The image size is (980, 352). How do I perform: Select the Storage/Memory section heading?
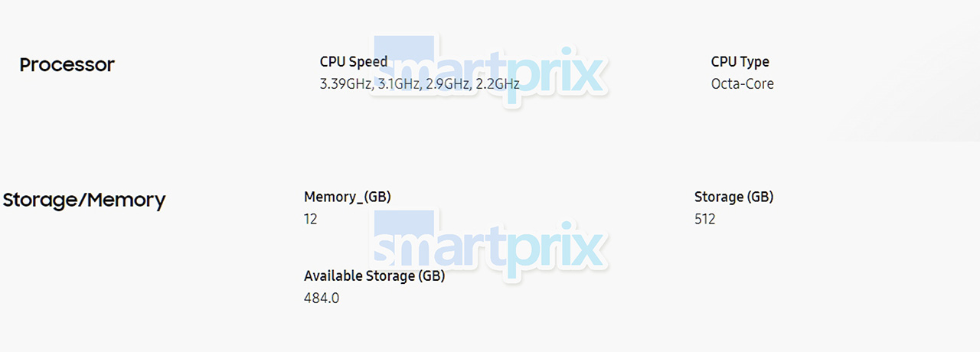84,200
